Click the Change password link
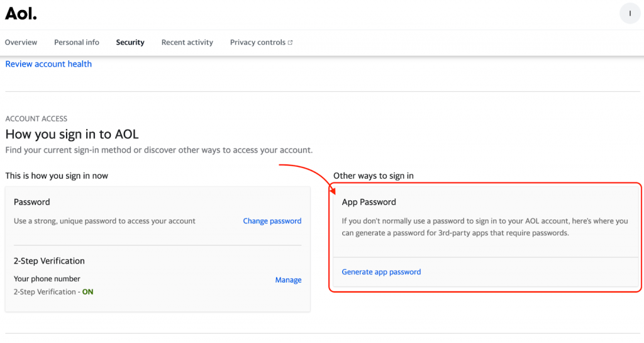 pos(272,221)
